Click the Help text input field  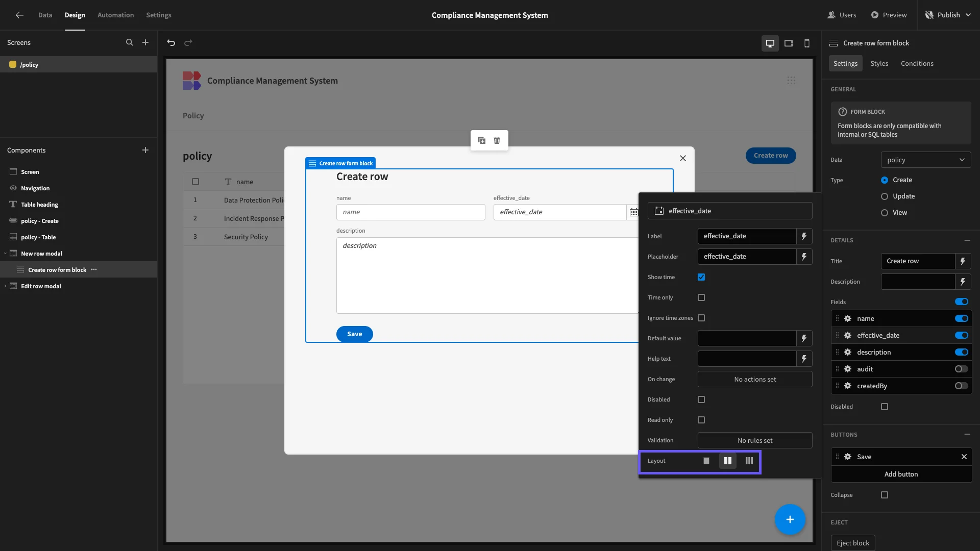[x=747, y=359]
